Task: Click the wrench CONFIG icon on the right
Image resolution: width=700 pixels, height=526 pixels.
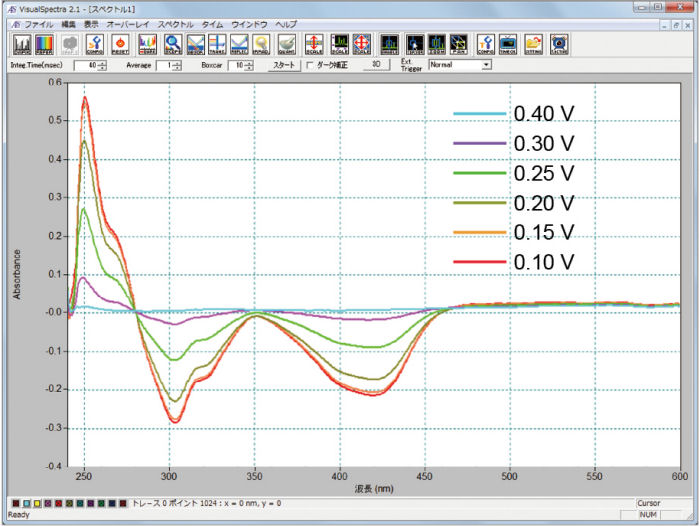Action: coord(485,43)
